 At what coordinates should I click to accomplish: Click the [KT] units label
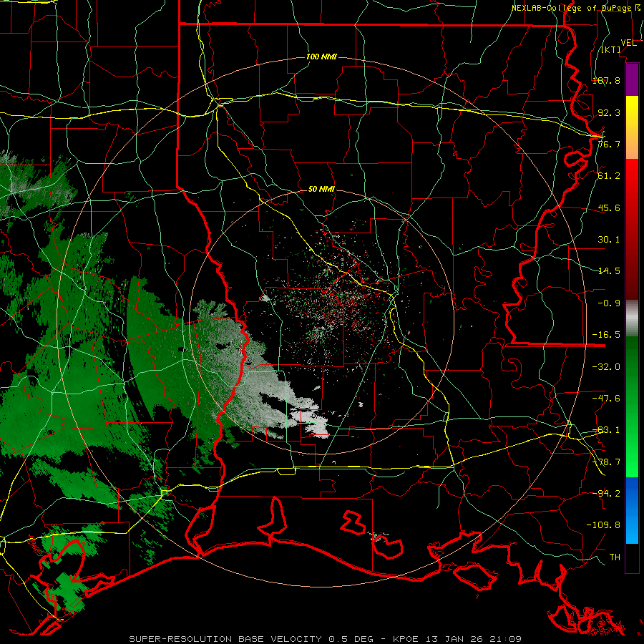611,49
